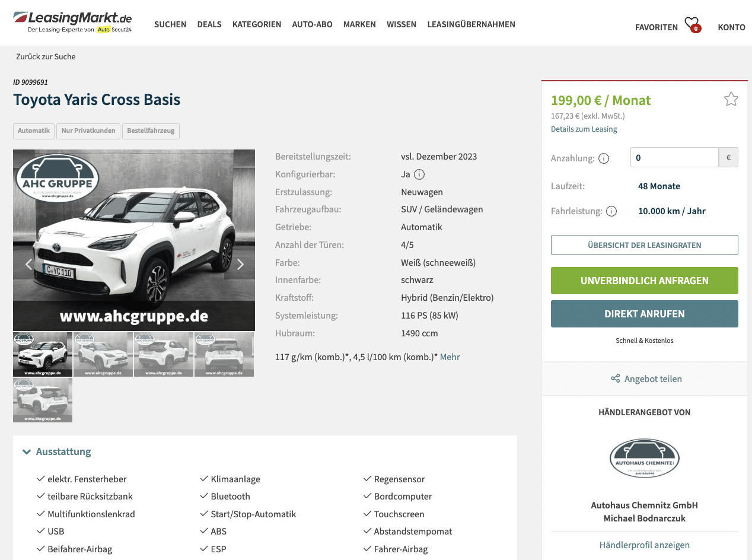The width and height of the screenshot is (752, 560).
Task: Focus the Anzahlung amount field
Action: click(675, 157)
